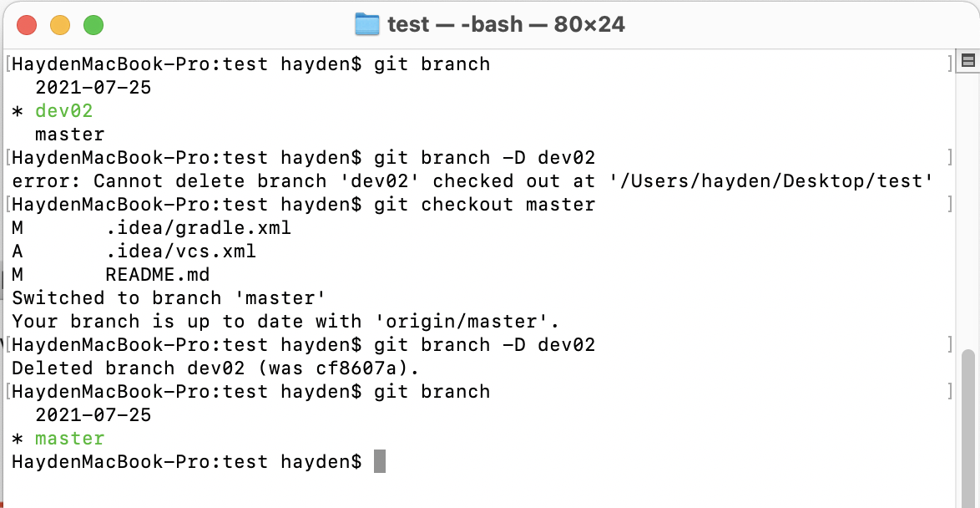The width and height of the screenshot is (980, 508).
Task: Click the 'git checkout master' command text
Action: pyautogui.click(x=484, y=205)
